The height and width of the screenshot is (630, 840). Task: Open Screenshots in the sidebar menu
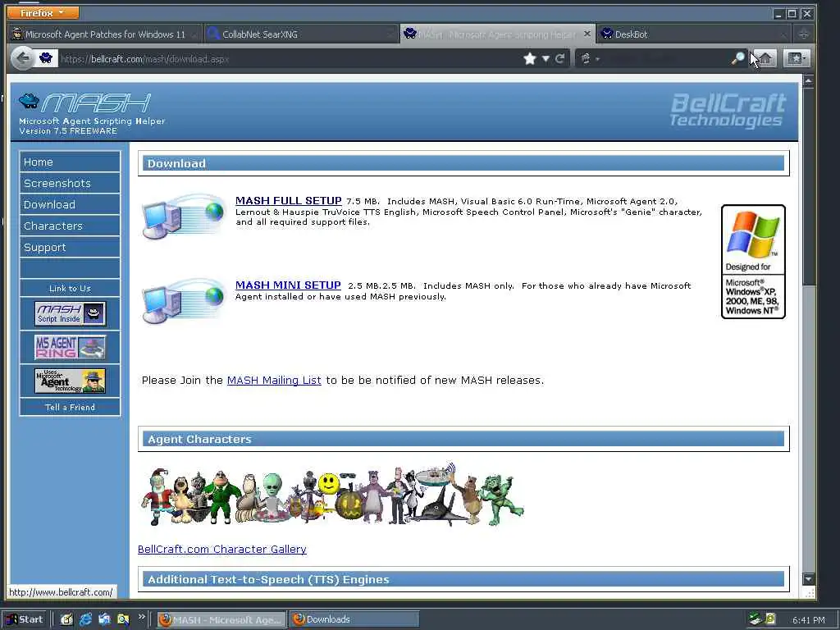[x=70, y=183]
